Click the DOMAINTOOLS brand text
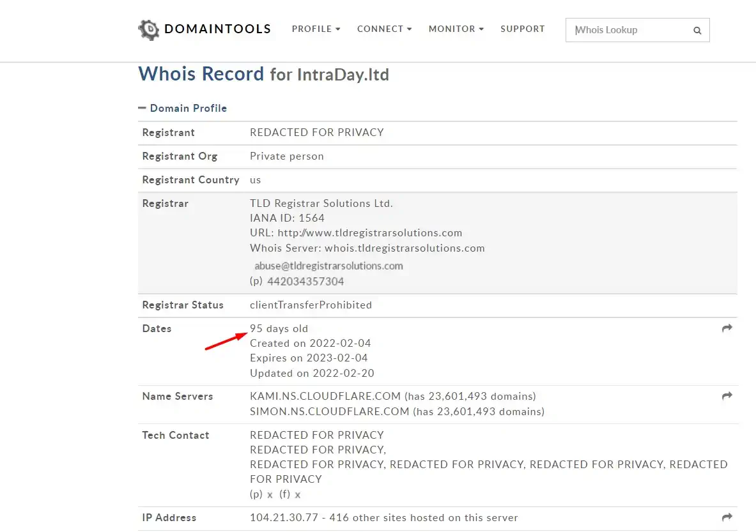This screenshot has height=532, width=756. click(x=217, y=29)
